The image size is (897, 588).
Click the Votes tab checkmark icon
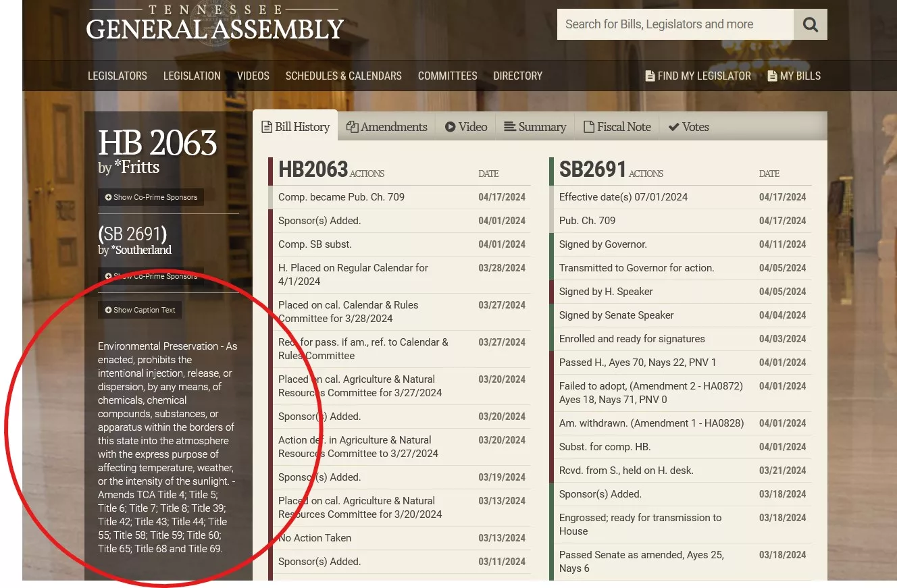click(x=673, y=127)
